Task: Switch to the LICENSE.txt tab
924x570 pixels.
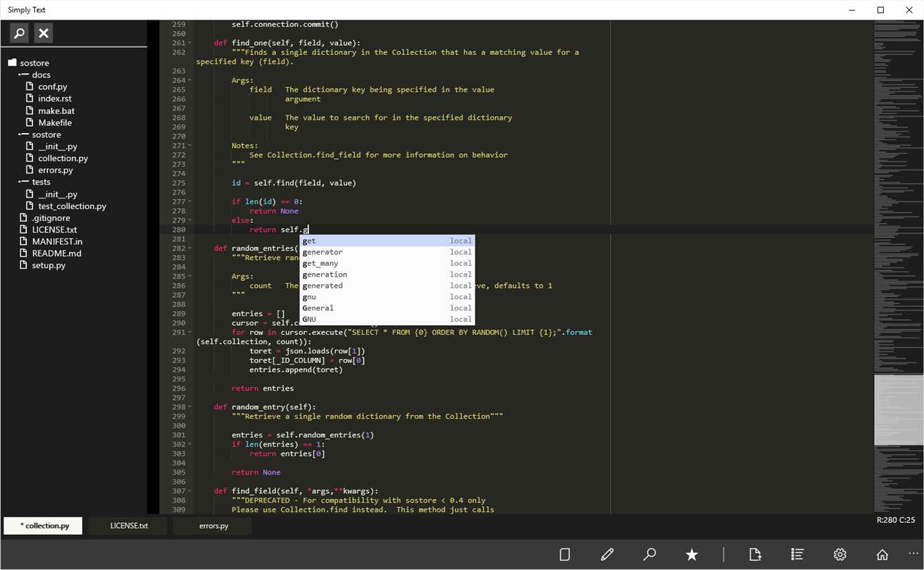Action: tap(129, 526)
